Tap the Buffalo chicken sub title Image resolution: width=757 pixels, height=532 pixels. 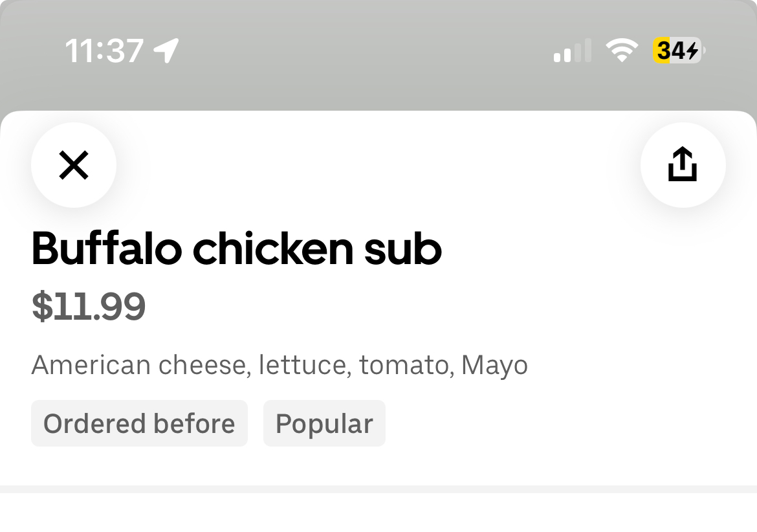(x=236, y=249)
